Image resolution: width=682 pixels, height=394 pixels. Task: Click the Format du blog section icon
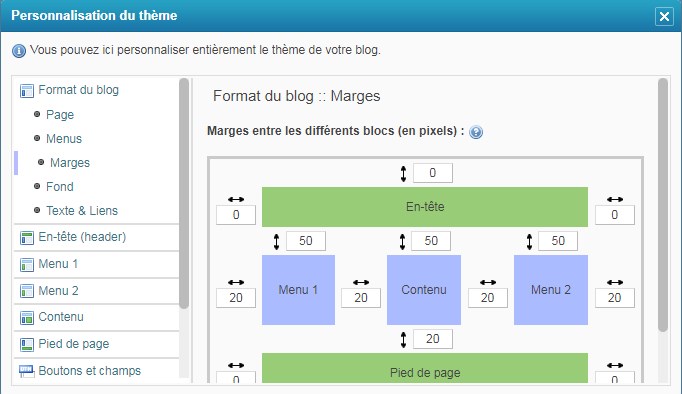pyautogui.click(x=27, y=91)
